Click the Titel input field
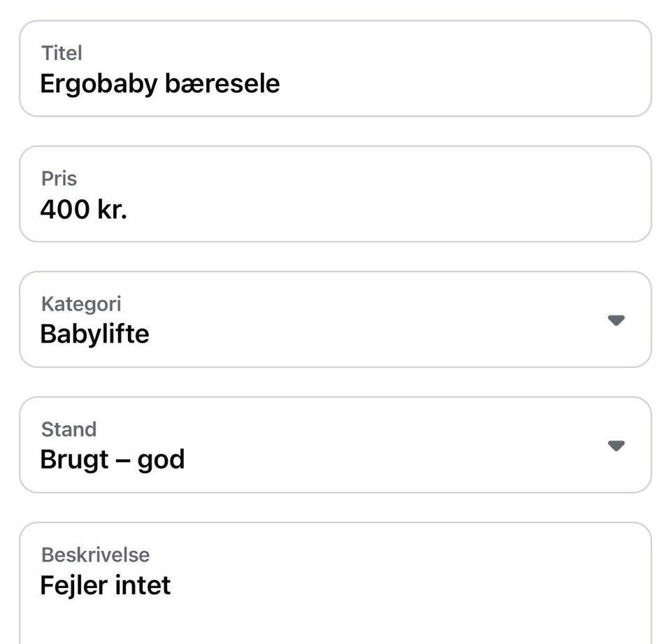Image resolution: width=671 pixels, height=644 pixels. pyautogui.click(x=335, y=68)
